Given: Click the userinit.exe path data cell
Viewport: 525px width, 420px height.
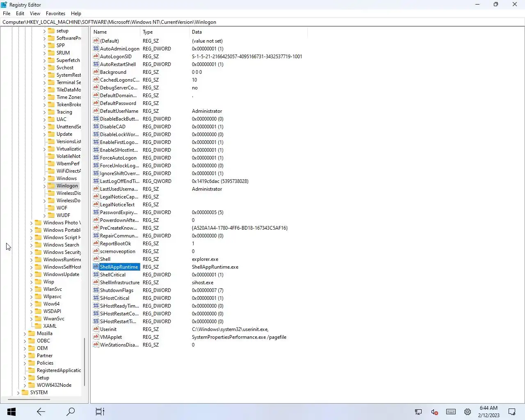Looking at the screenshot, I should (230, 329).
